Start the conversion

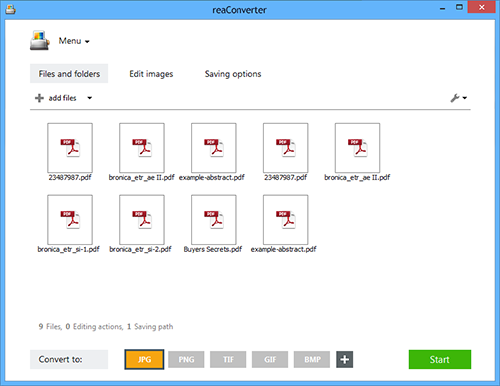(x=440, y=359)
